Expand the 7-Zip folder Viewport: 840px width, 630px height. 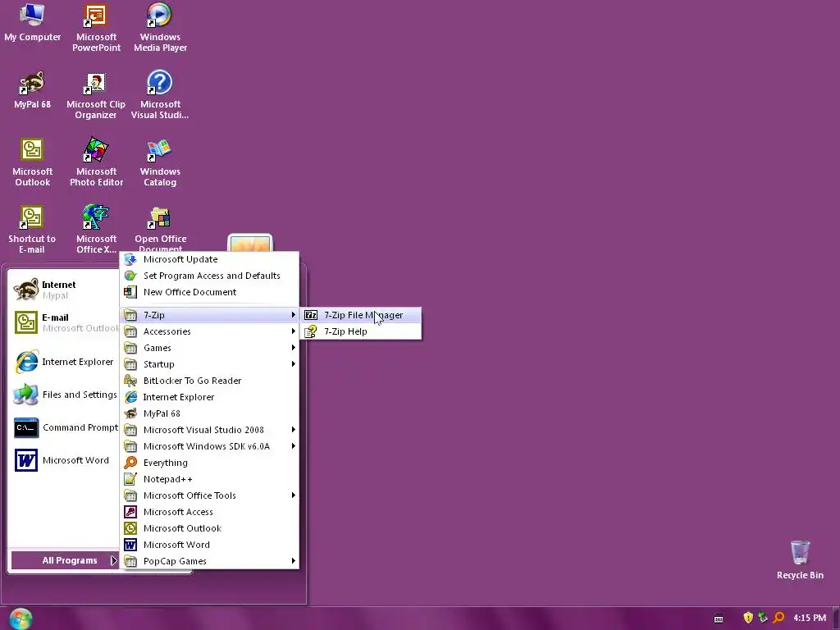coord(210,315)
